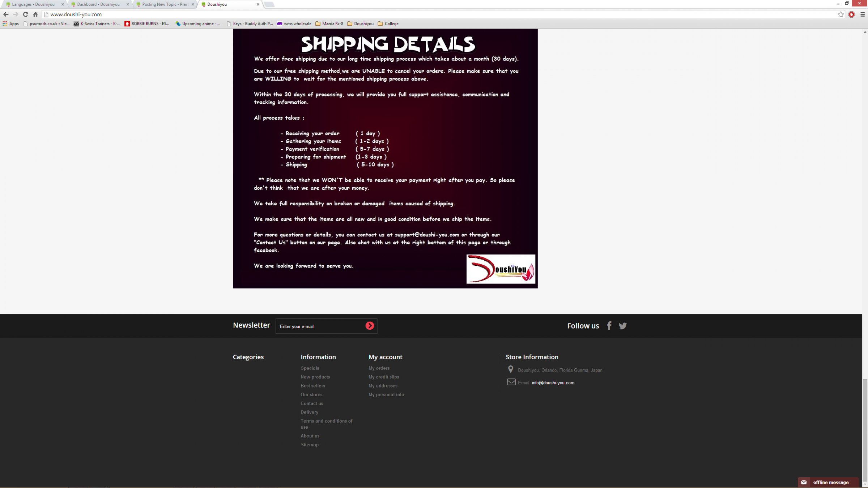Switch to Posting New Topic tab
The width and height of the screenshot is (868, 488).
click(x=165, y=4)
